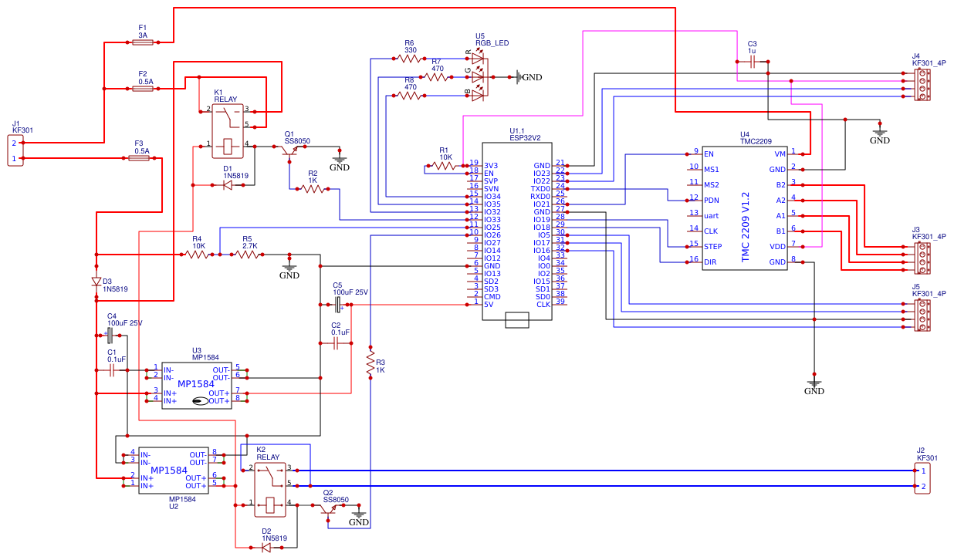The width and height of the screenshot is (954, 560).
Task: Select the 'DIR' pin label
Action: [x=711, y=262]
